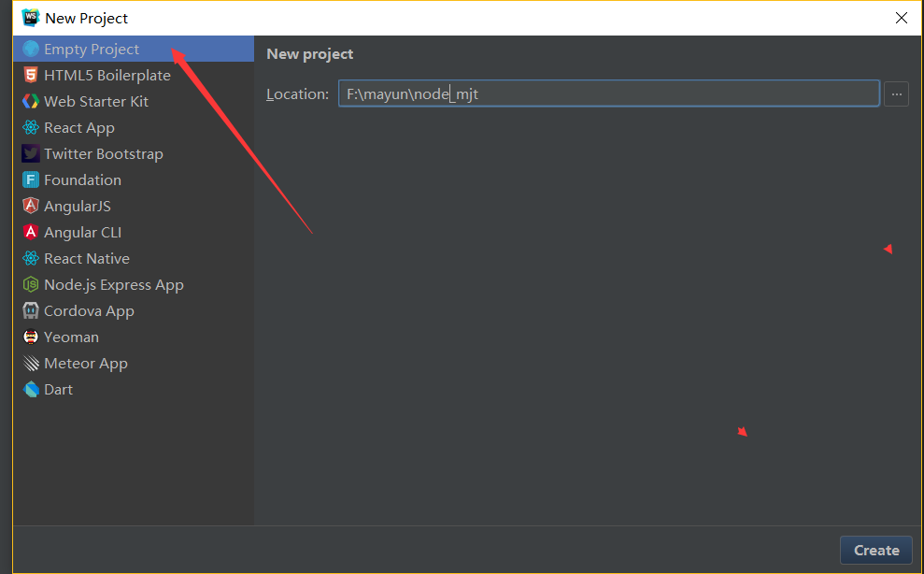
Task: Choose Dart project type
Action: (x=58, y=390)
